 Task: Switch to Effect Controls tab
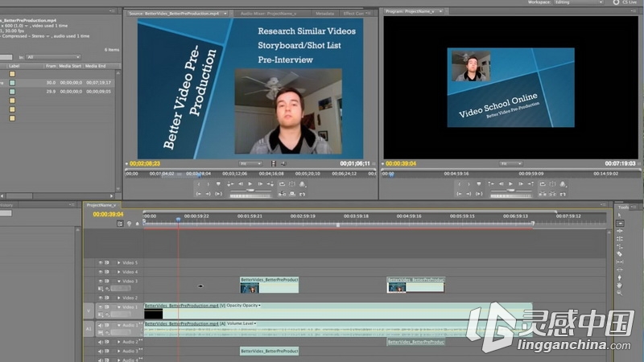[x=354, y=14]
